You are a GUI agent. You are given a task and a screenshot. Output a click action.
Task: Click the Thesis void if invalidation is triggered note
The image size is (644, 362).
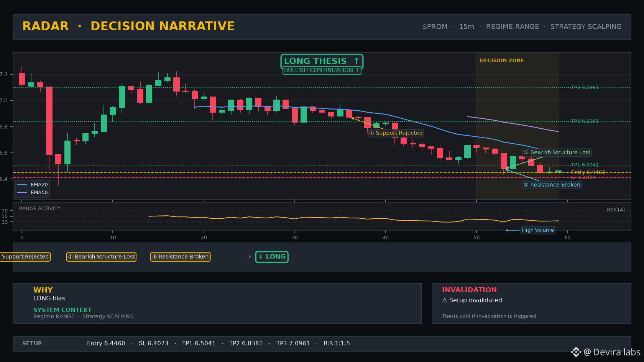coord(490,316)
